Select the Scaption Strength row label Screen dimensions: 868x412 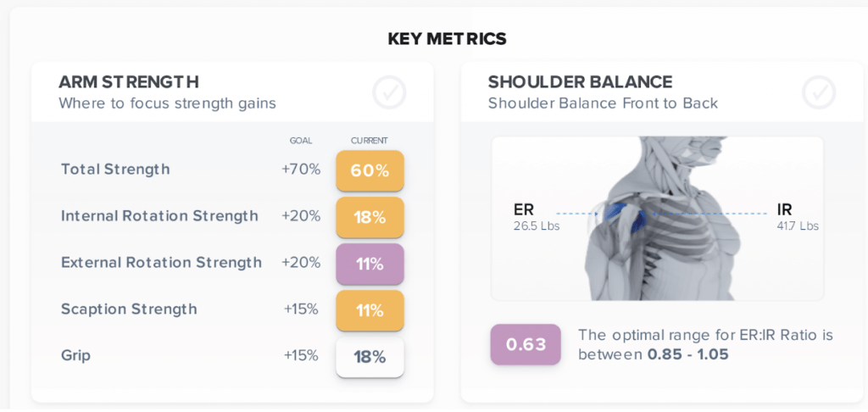pos(129,309)
